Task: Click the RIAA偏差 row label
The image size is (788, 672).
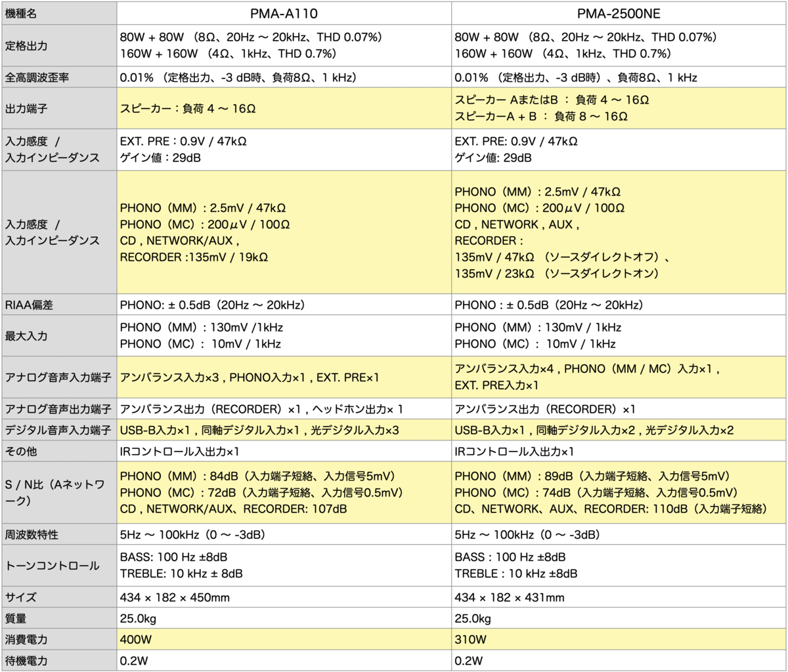Action: click(x=59, y=305)
